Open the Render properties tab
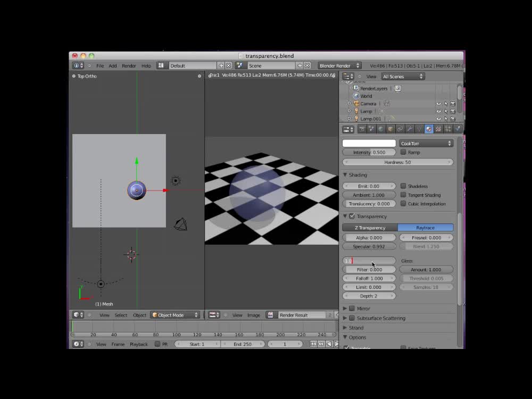 tap(362, 129)
